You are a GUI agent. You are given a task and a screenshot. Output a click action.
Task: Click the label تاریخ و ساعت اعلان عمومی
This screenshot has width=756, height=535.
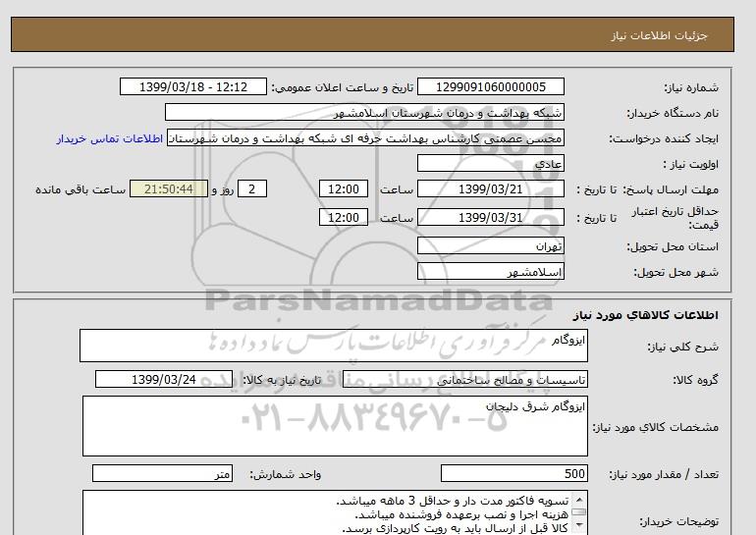[x=343, y=87]
